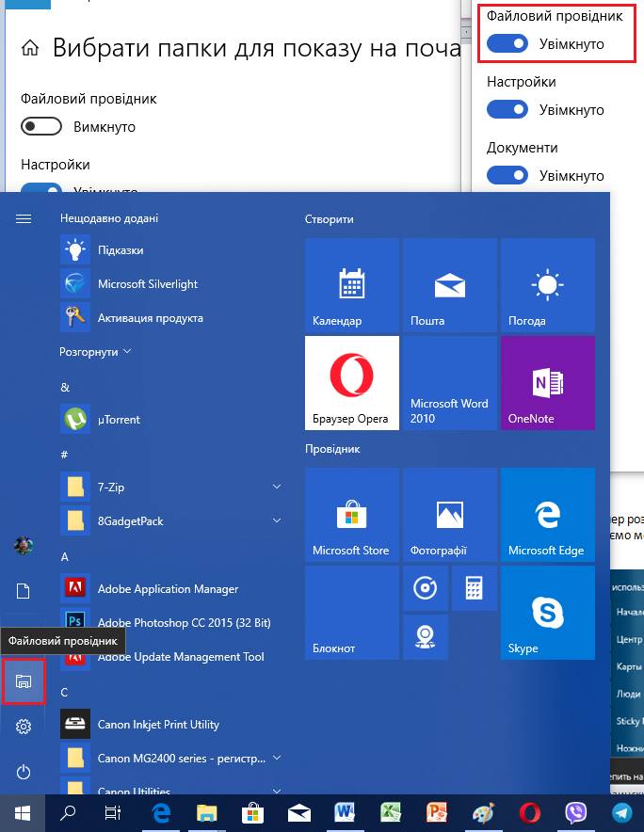Image resolution: width=644 pixels, height=832 pixels.
Task: Open Opera from the taskbar
Action: tap(530, 813)
